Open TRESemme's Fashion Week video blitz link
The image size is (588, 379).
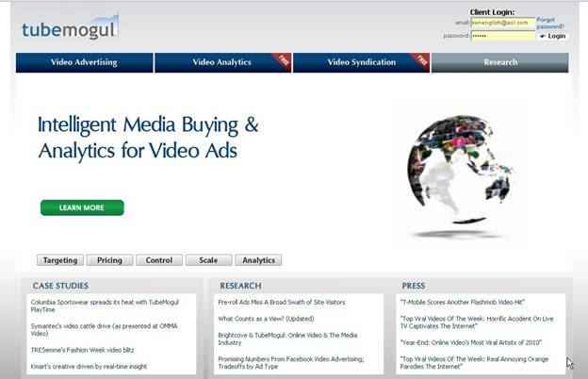[x=82, y=350]
